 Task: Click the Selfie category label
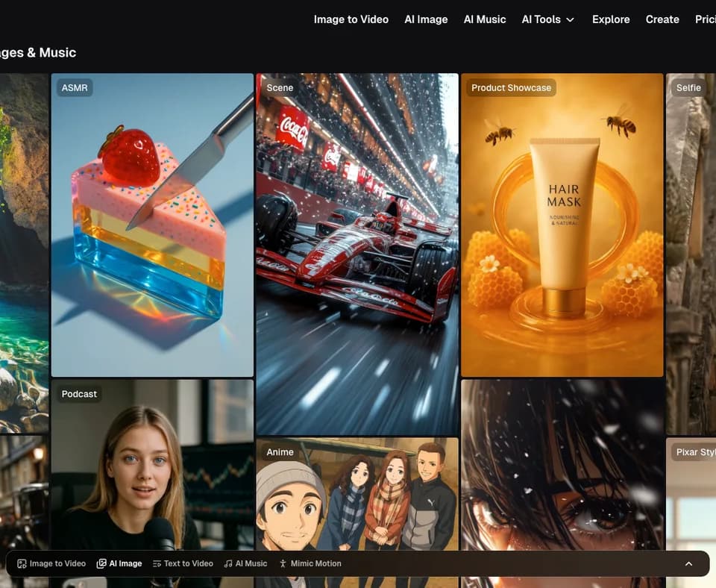click(x=688, y=87)
